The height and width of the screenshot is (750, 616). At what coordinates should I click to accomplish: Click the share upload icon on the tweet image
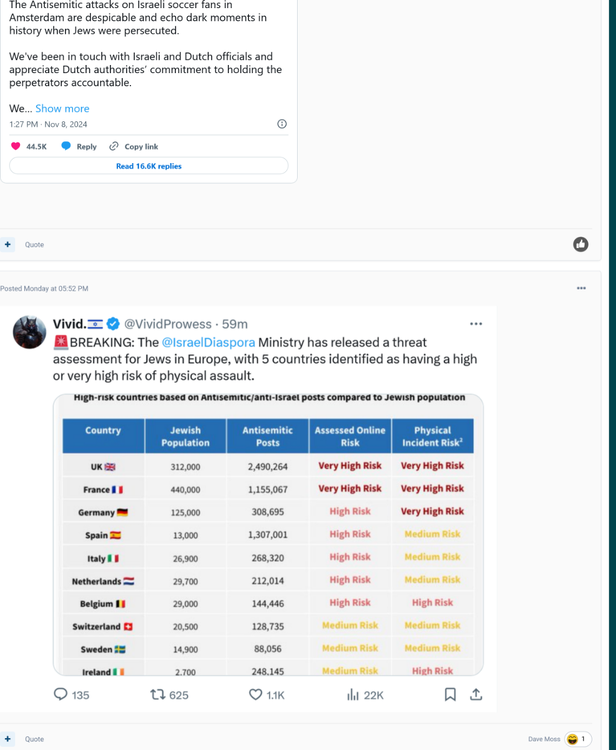pyautogui.click(x=476, y=694)
